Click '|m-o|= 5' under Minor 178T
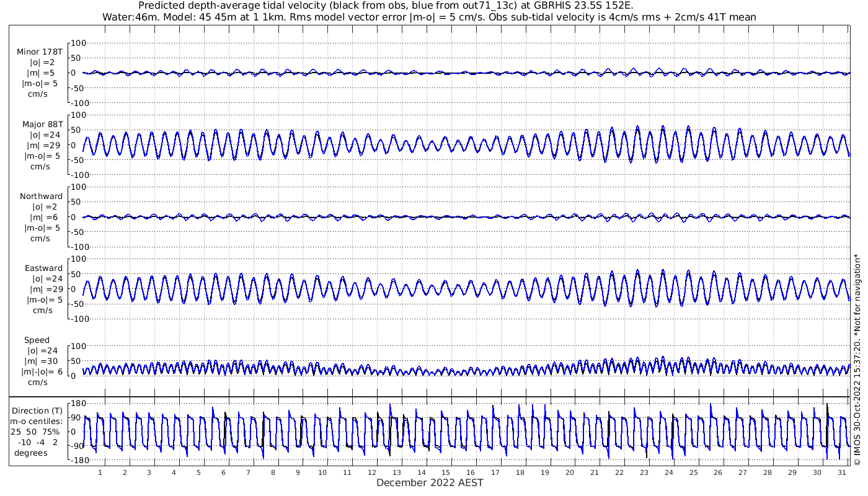Viewport: 868px width, 496px height. 40,83
